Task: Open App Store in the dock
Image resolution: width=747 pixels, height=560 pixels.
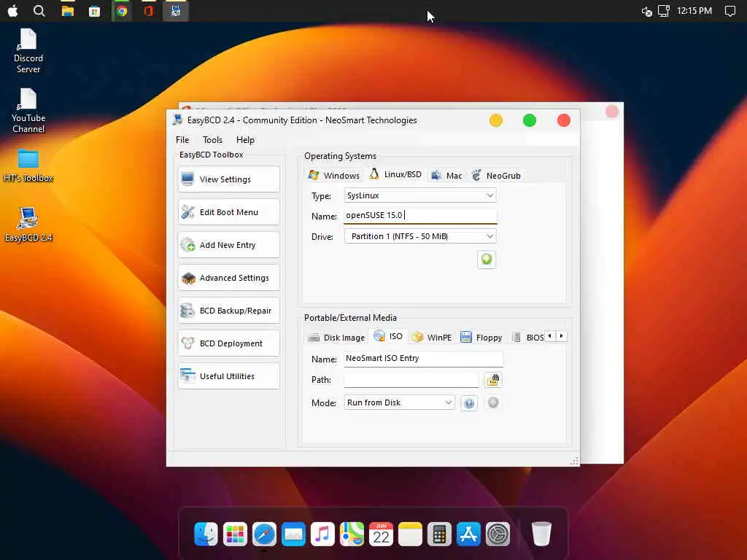Action: coord(468,534)
